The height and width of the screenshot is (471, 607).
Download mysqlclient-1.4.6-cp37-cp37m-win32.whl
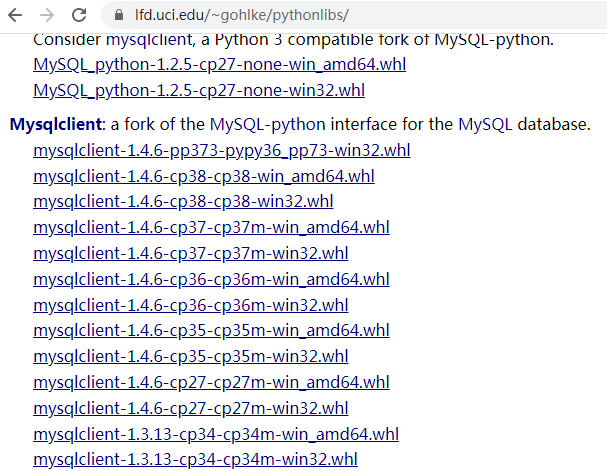[191, 253]
